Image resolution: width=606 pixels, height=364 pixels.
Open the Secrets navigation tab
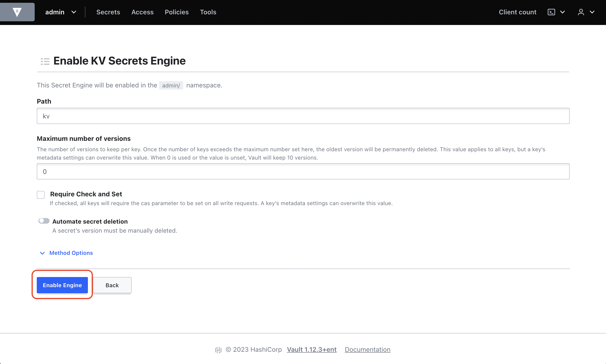click(x=108, y=12)
